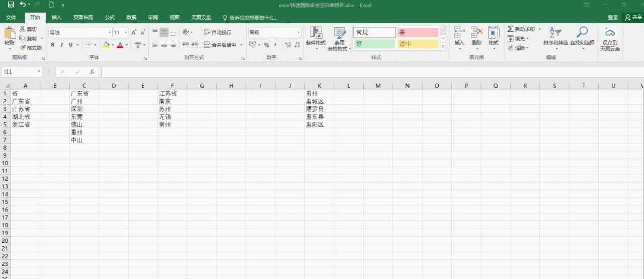This screenshot has width=644, height=279.
Task: Apply cell borders icon
Action: [x=88, y=45]
